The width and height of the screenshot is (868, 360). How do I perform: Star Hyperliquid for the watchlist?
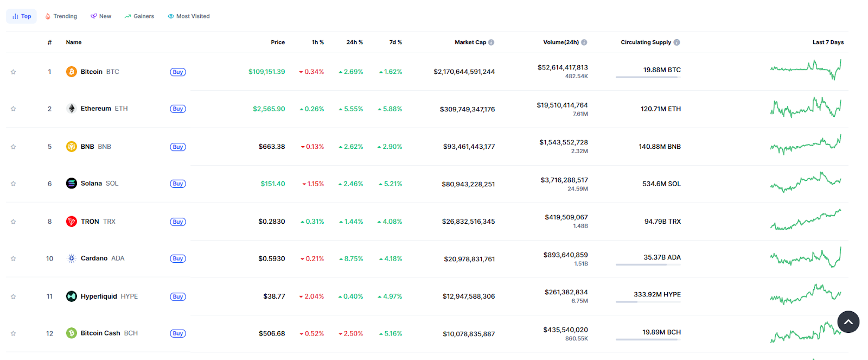point(13,296)
